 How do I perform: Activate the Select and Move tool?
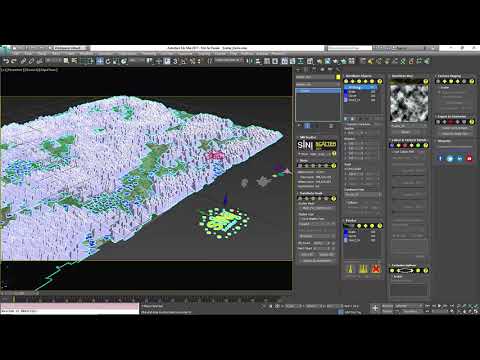click(100, 61)
